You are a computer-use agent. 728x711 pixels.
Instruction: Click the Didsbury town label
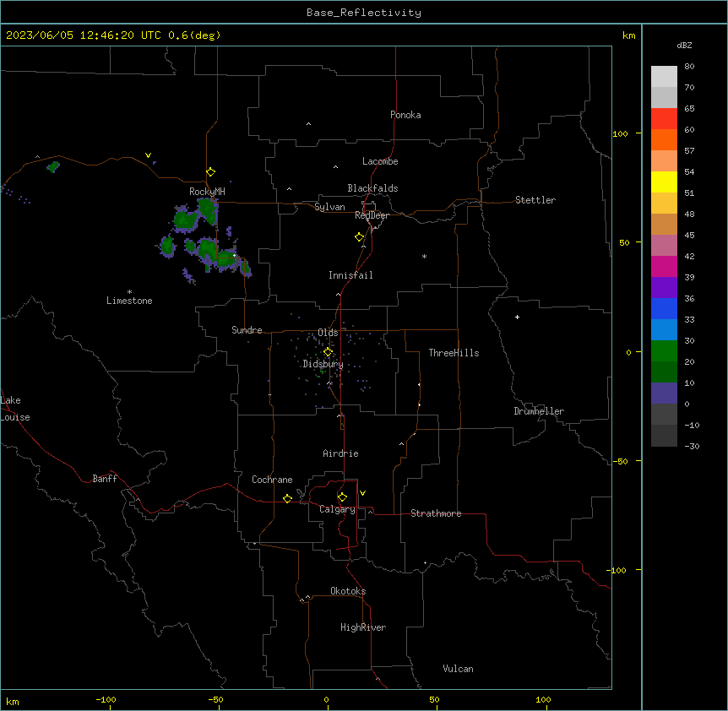pyautogui.click(x=323, y=364)
